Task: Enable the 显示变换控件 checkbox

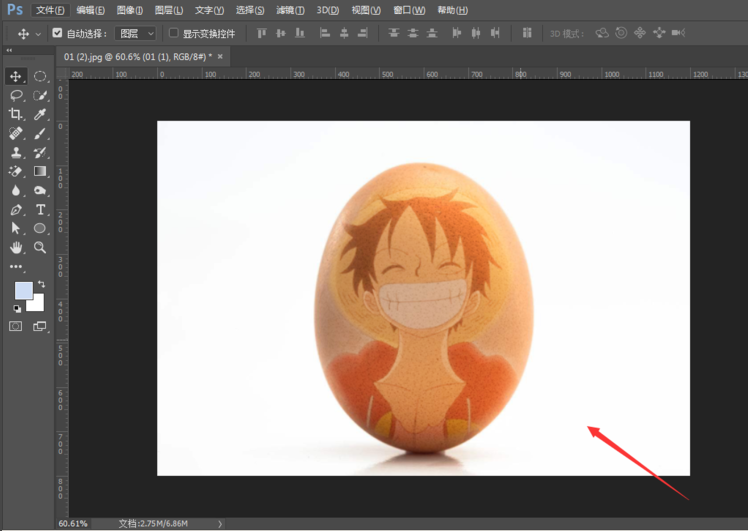Action: click(174, 33)
